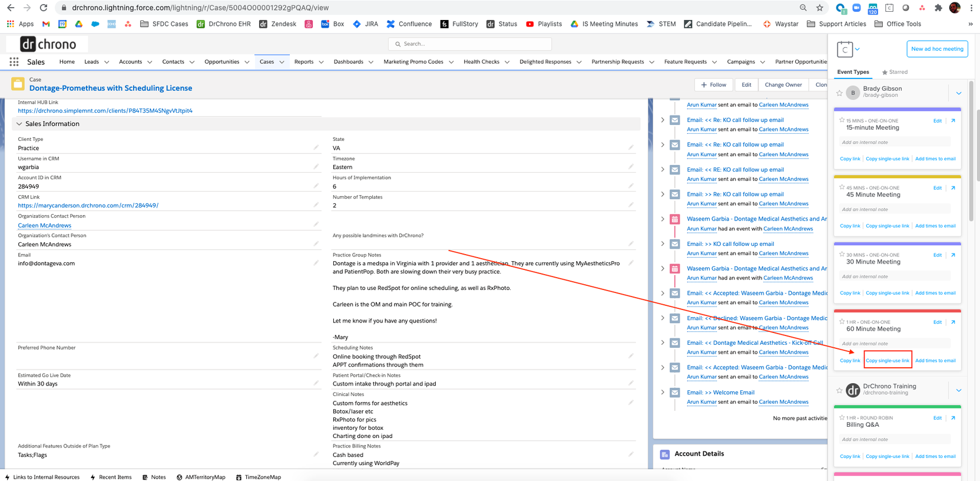Open the Billing Q&A external arrow icon
Screen dimensions: 980x481
953,418
